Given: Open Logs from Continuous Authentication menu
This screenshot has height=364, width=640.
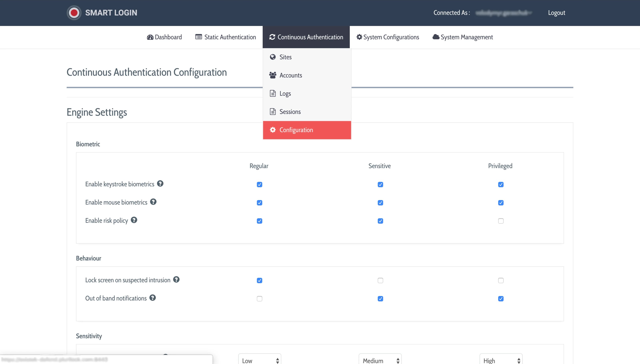Looking at the screenshot, I should pyautogui.click(x=285, y=94).
